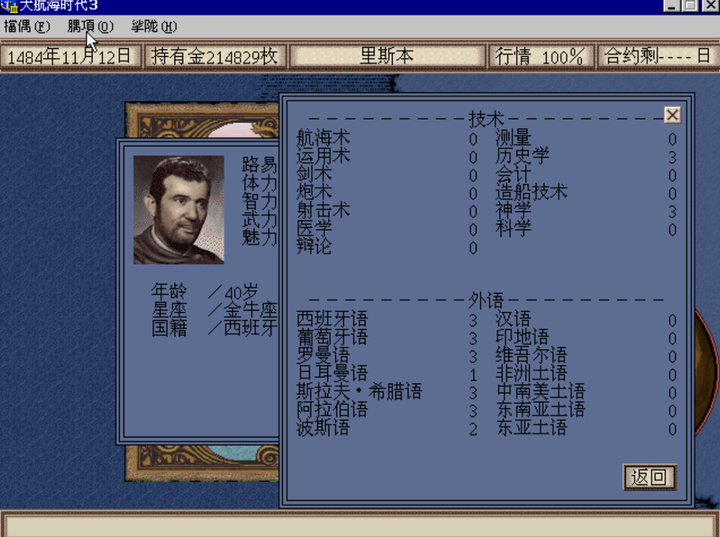Select the 西班牙语 language row
The width and height of the screenshot is (720, 537).
(x=387, y=319)
